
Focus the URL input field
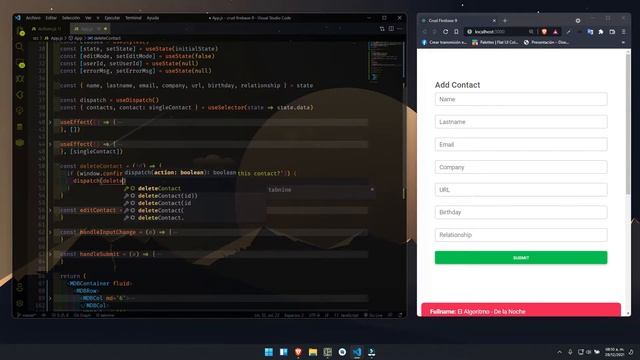pyautogui.click(x=521, y=190)
